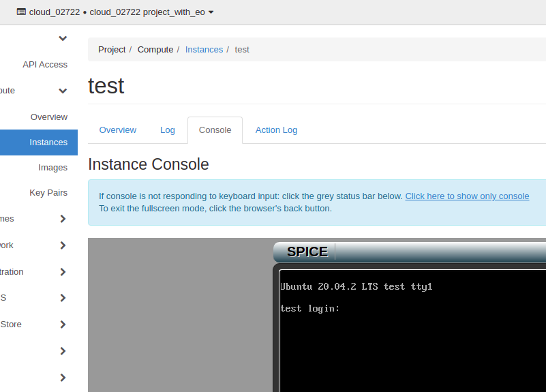The width and height of the screenshot is (546, 392).
Task: Open Key Pairs in the sidebar
Action: pos(48,193)
